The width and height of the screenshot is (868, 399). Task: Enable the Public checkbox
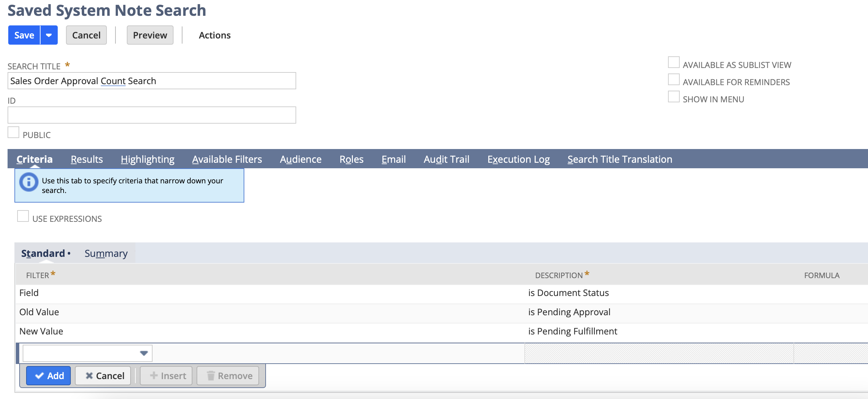pos(13,133)
